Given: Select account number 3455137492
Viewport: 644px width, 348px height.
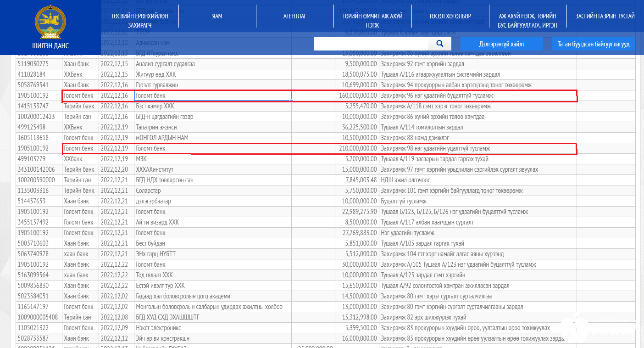Looking at the screenshot, I should click(39, 222).
